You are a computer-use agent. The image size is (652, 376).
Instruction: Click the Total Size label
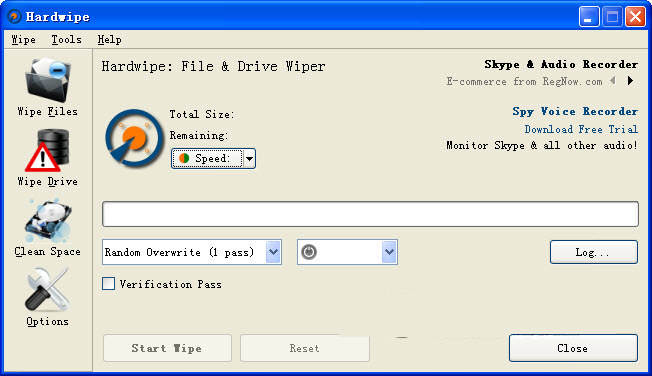coord(201,114)
